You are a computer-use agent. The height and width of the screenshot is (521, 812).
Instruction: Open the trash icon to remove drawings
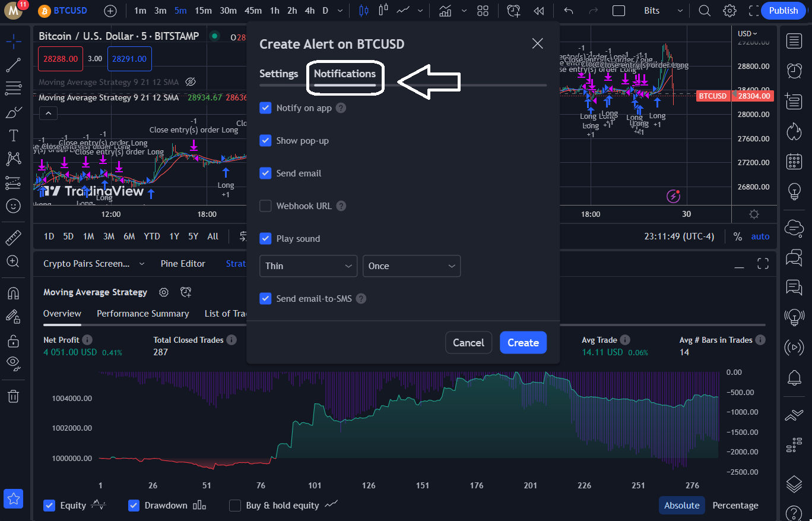click(13, 396)
